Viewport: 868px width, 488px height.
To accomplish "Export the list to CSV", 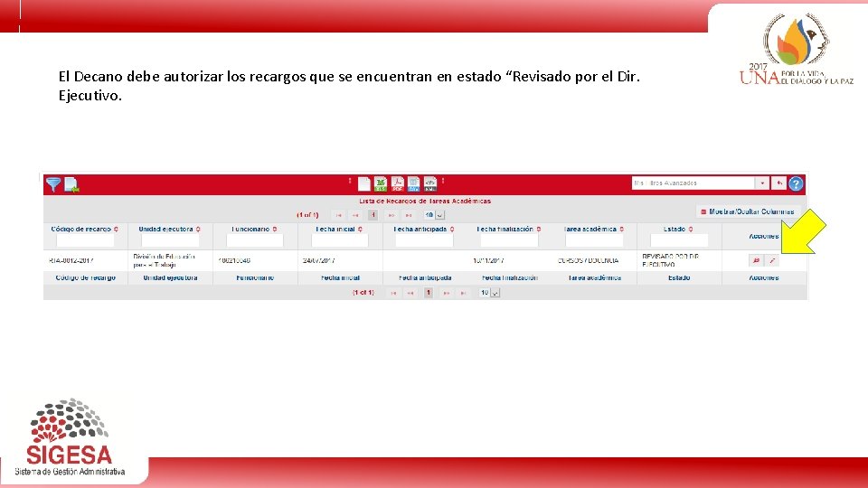I will click(413, 183).
